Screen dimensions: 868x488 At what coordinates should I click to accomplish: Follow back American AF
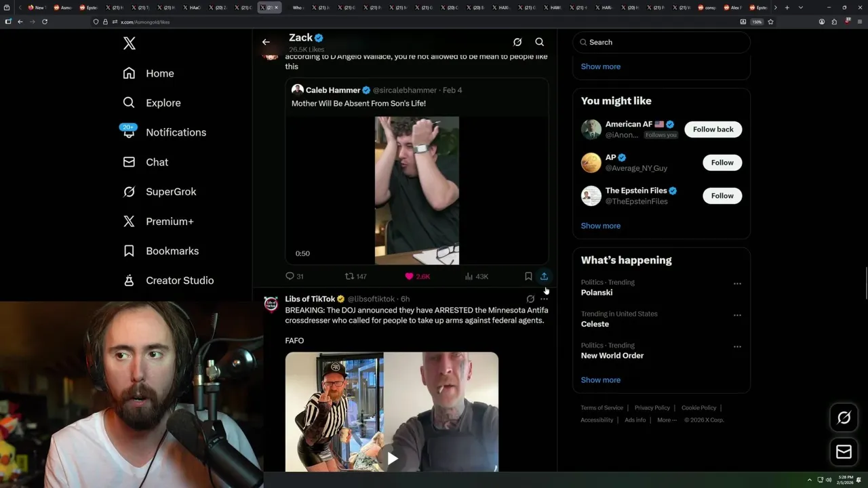coord(713,129)
